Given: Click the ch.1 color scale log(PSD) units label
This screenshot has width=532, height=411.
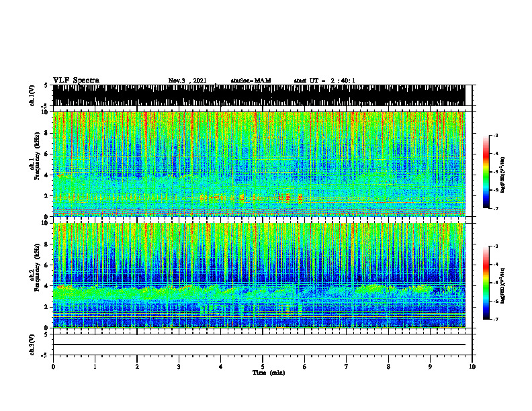Looking at the screenshot, I should point(503,175).
